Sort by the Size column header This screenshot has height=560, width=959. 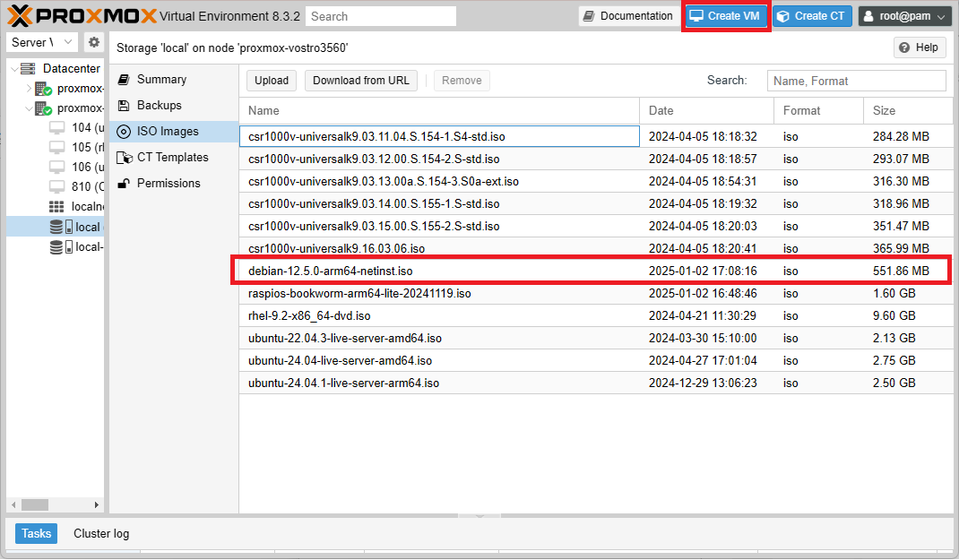pos(908,110)
